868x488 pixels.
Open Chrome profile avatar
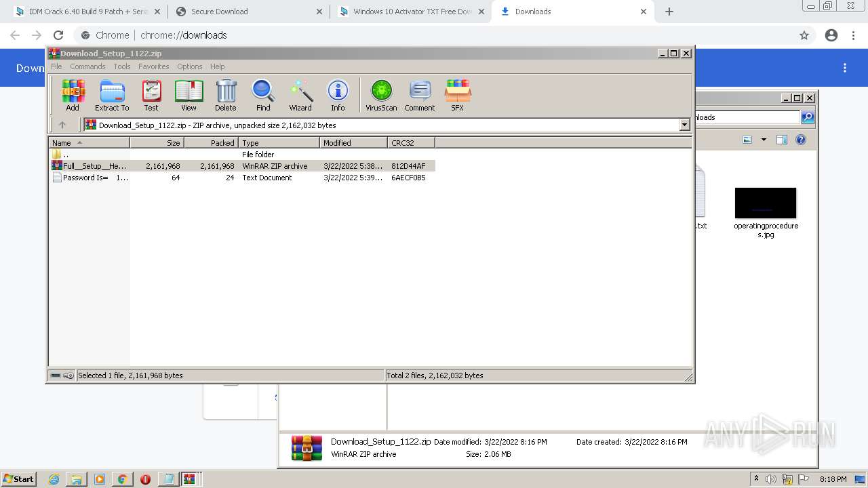pos(831,35)
